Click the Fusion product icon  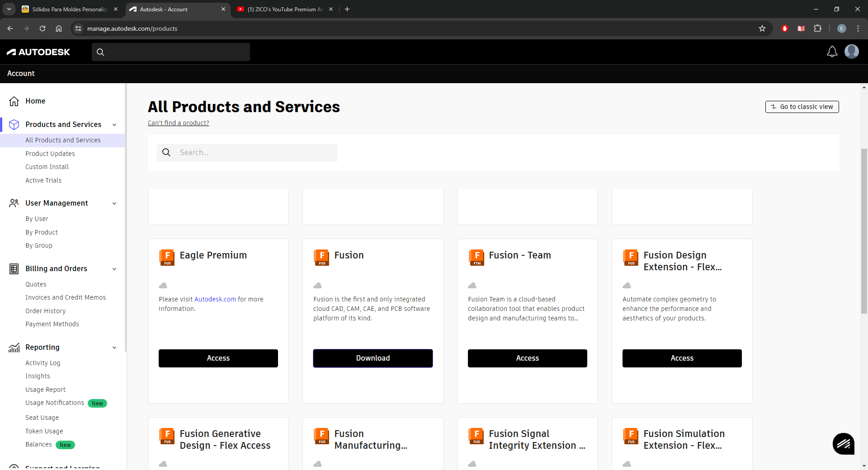coord(321,257)
